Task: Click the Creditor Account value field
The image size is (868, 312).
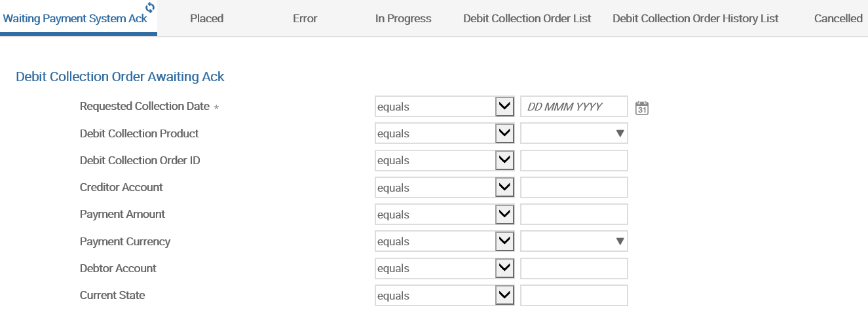Action: (x=573, y=188)
